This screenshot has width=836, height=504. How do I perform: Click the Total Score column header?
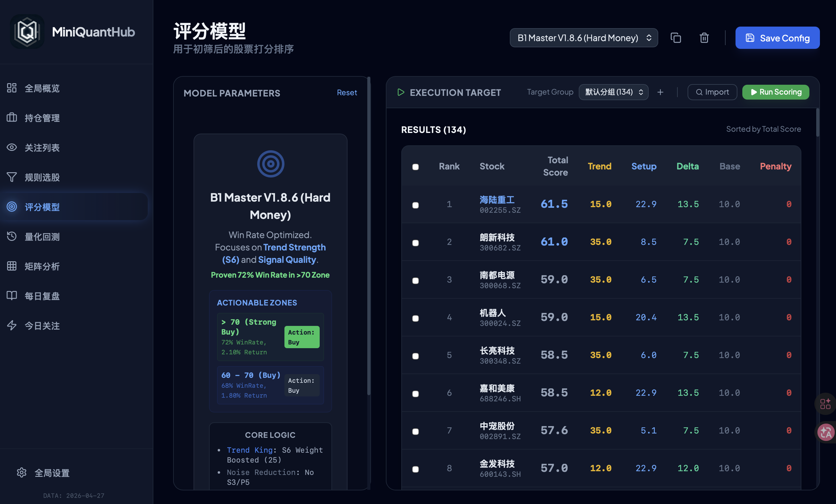(555, 166)
